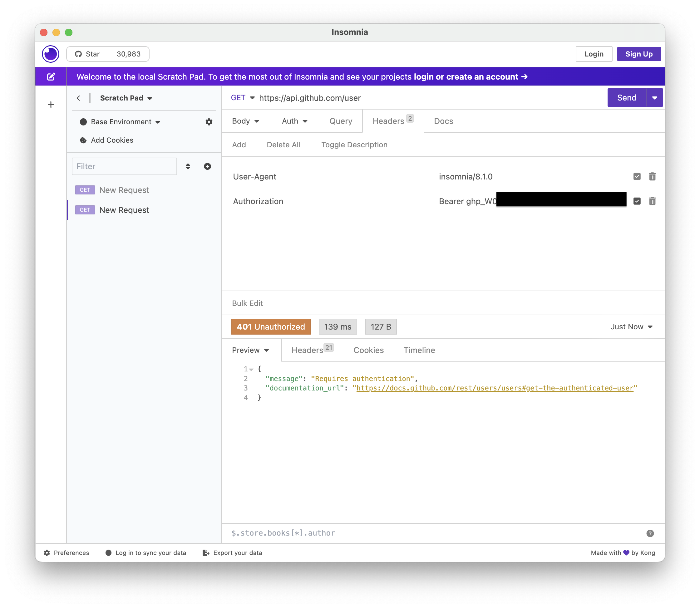
Task: Toggle the Authorization header checkbox
Action: (637, 201)
